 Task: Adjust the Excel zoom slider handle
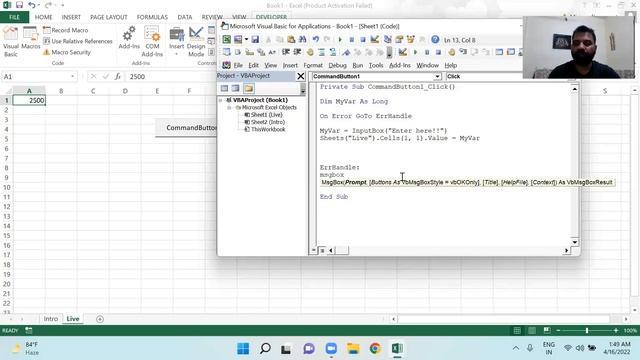click(x=587, y=330)
